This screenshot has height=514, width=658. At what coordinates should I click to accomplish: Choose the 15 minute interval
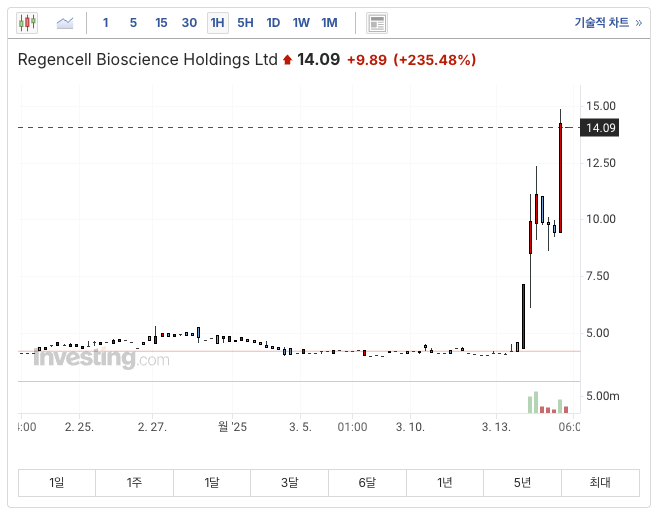pyautogui.click(x=161, y=23)
